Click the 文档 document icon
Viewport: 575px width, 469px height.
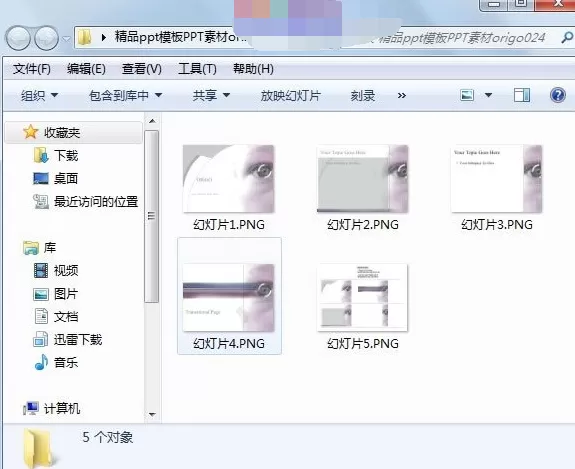[41, 316]
